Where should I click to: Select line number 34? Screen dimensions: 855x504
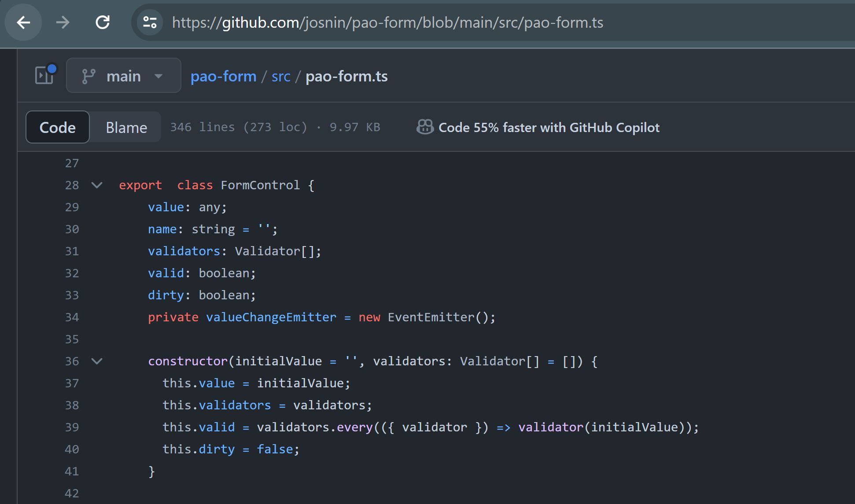point(72,317)
